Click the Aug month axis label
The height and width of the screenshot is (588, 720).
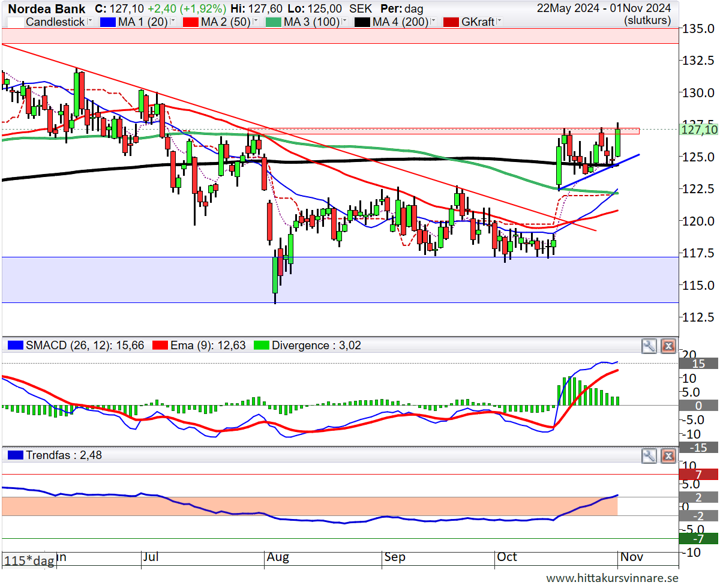(x=278, y=557)
